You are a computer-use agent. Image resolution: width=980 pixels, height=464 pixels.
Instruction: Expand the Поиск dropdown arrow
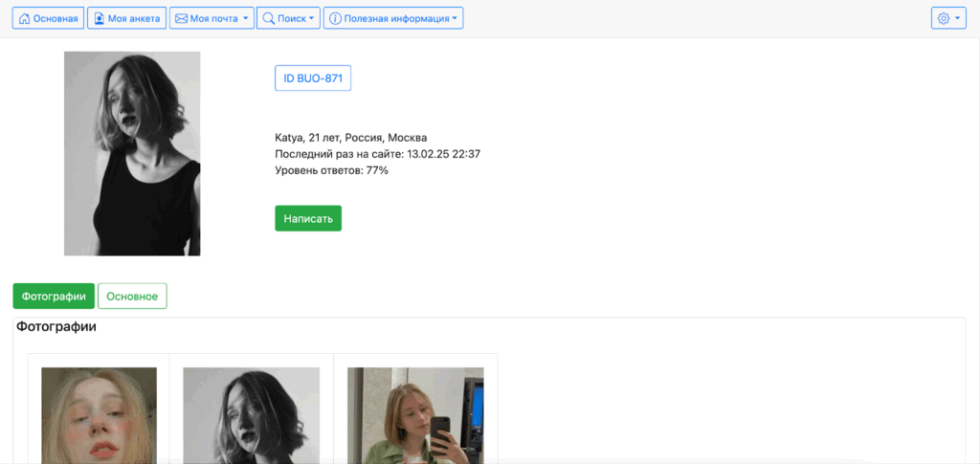[x=311, y=18]
